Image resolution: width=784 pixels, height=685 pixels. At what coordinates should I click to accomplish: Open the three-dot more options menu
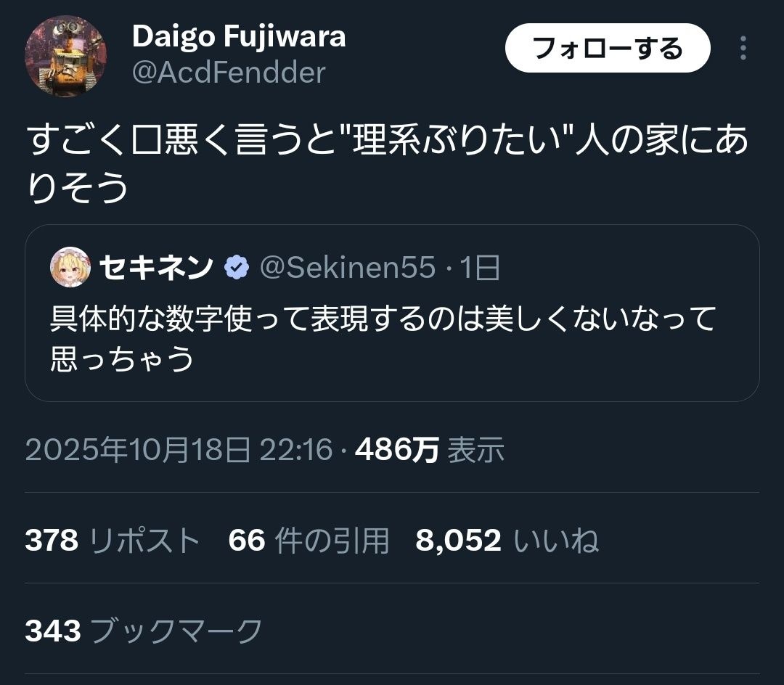(743, 48)
